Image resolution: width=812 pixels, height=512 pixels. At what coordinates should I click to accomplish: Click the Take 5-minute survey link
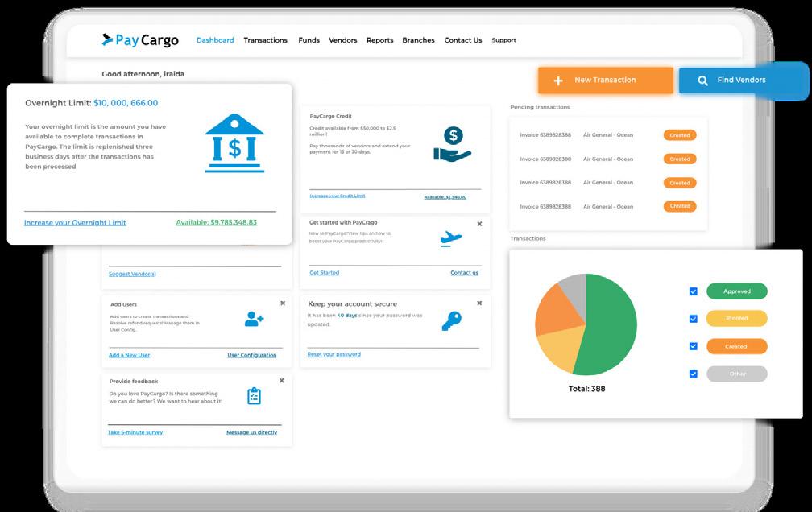(x=135, y=432)
